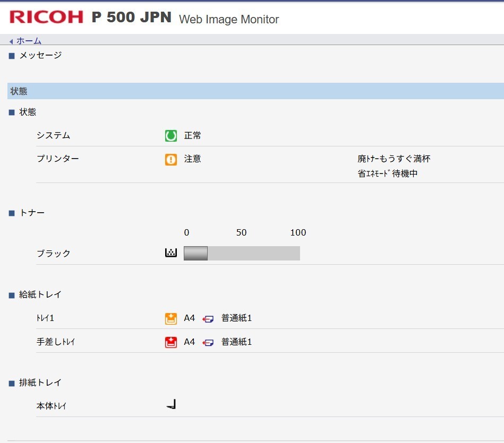Click the ブラック toner level bar
Screen dimensions: 504x443
pos(242,253)
